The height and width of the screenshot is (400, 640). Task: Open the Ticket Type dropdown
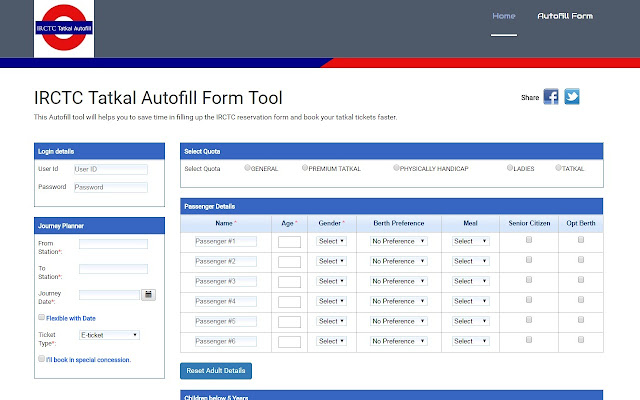click(x=108, y=335)
